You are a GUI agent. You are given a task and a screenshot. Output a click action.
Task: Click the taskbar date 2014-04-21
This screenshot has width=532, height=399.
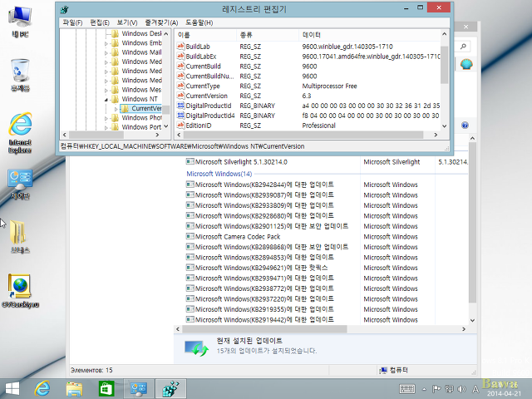tap(504, 393)
